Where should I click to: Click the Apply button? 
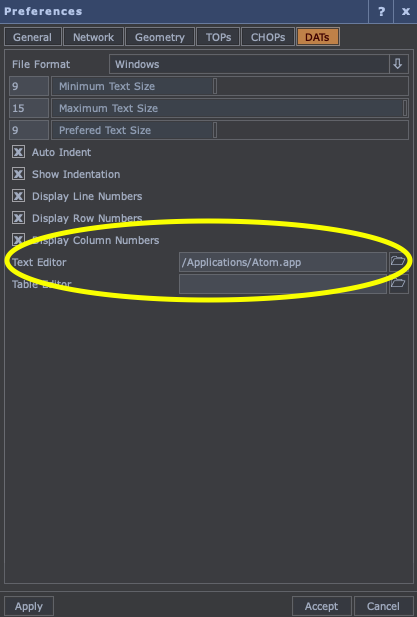click(29, 606)
